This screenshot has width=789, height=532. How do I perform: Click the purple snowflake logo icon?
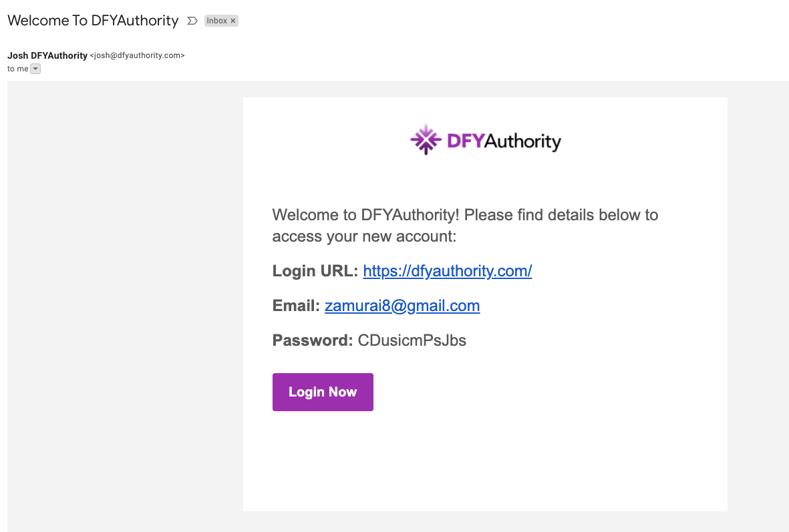426,140
